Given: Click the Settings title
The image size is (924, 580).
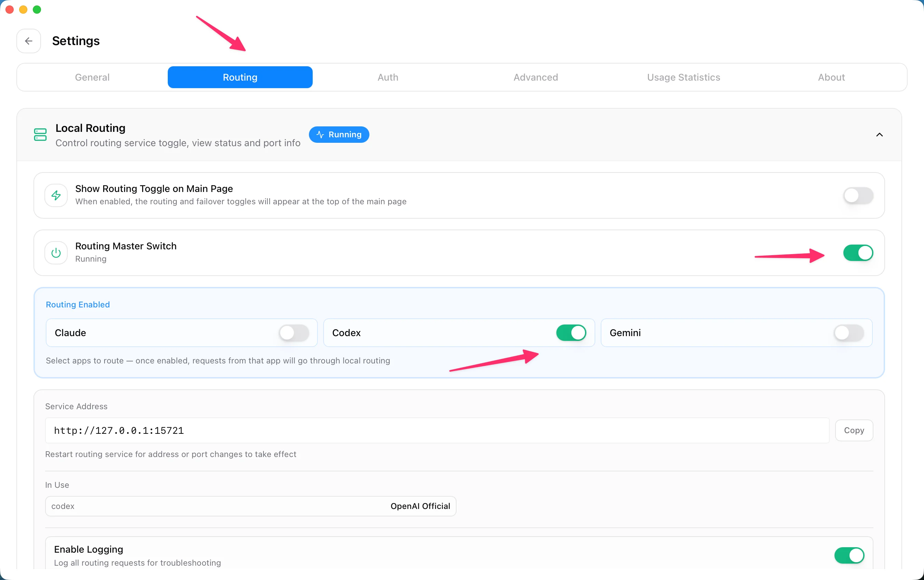Looking at the screenshot, I should [x=76, y=41].
